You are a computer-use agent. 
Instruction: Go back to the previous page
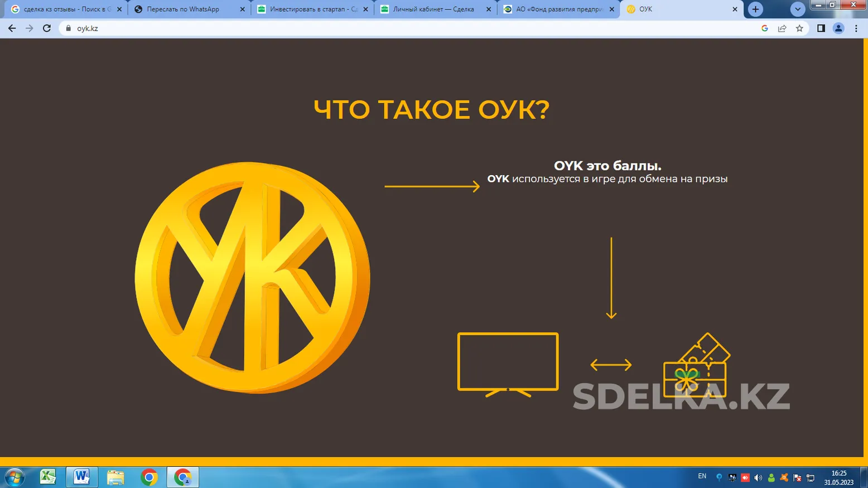[12, 28]
